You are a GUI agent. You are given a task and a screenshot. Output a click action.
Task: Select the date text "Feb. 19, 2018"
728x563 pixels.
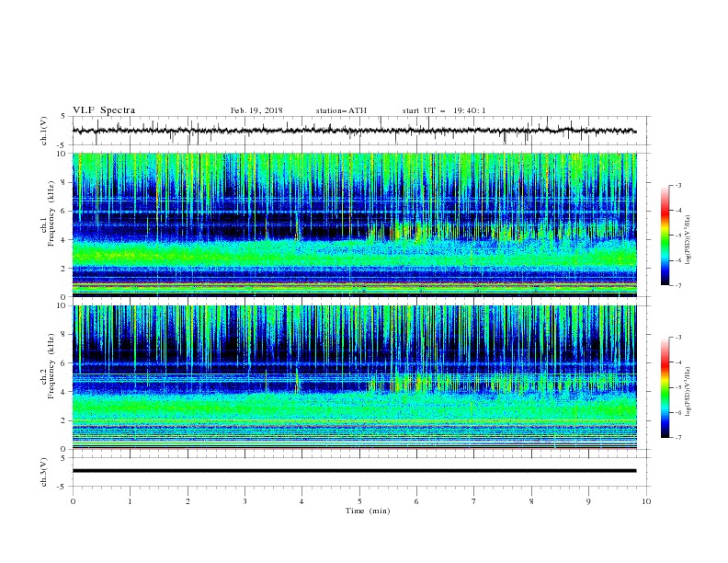pyautogui.click(x=256, y=110)
